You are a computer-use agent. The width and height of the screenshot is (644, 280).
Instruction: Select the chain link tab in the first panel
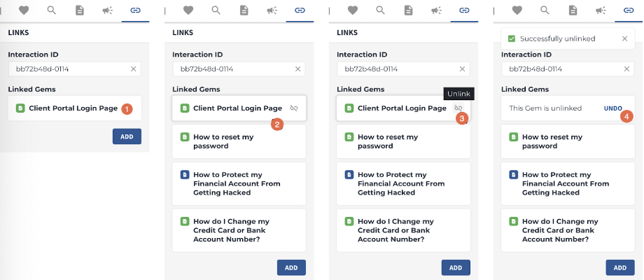(135, 10)
